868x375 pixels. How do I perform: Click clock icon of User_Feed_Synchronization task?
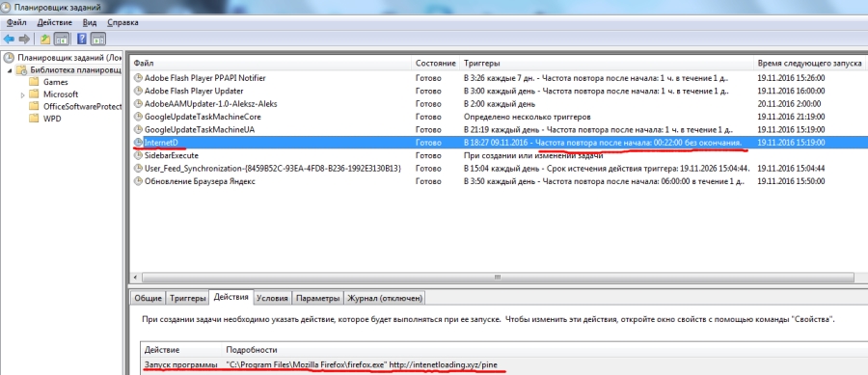pos(138,168)
